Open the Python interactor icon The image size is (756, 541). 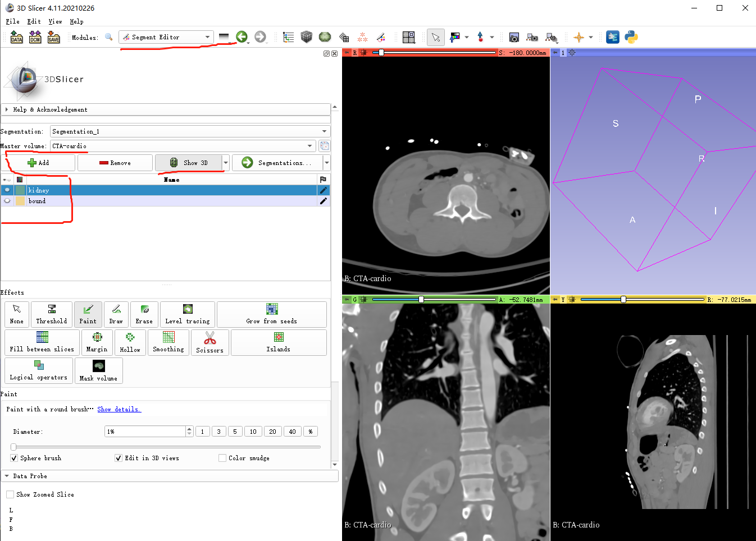(x=631, y=37)
